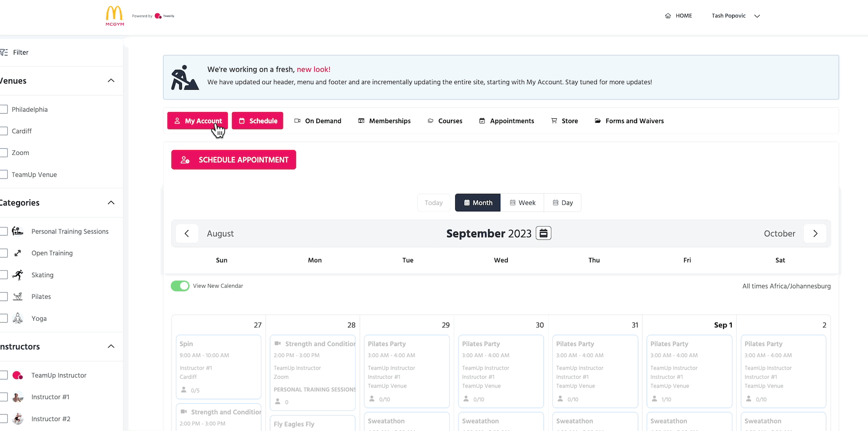868x431 pixels.
Task: Open the Memberships tab
Action: tap(385, 121)
